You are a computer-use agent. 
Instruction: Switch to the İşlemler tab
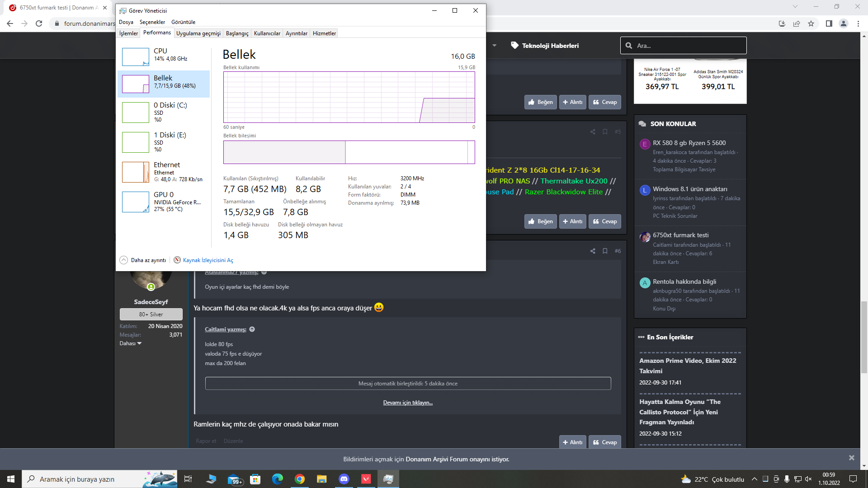coord(128,33)
